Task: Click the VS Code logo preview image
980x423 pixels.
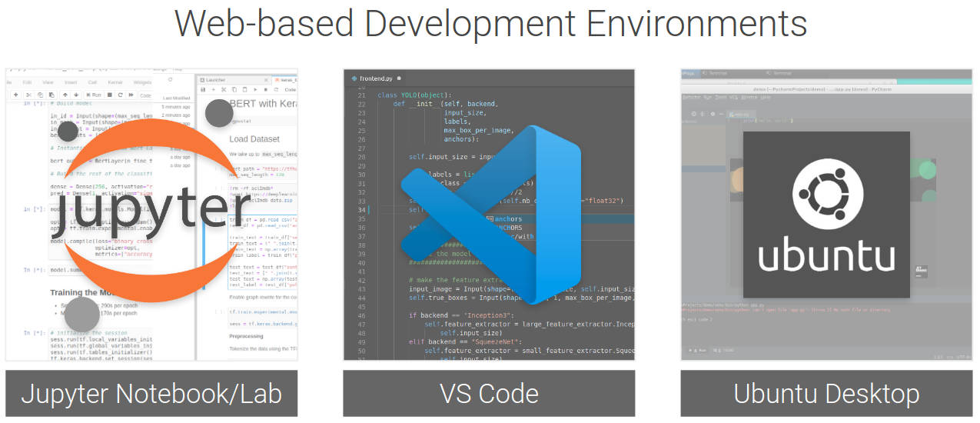Action: pos(489,215)
